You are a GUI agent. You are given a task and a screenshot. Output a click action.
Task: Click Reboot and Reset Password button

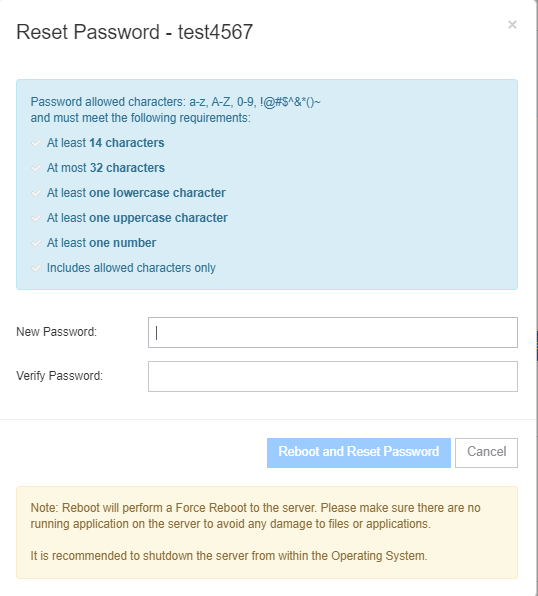click(359, 453)
